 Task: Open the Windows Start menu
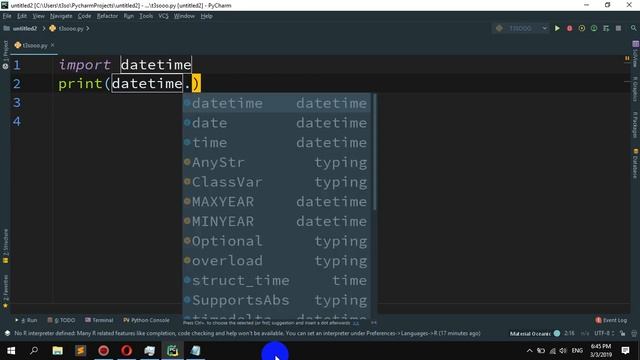tap(11, 351)
